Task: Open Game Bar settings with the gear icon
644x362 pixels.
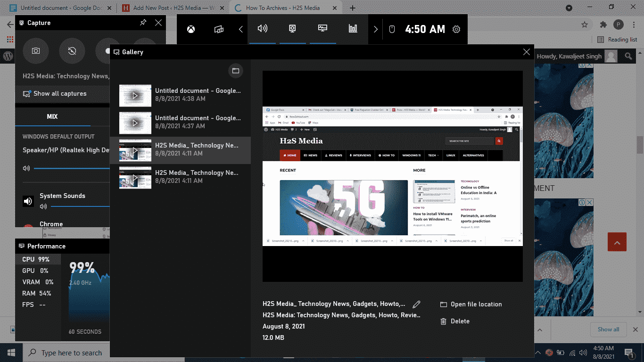Action: click(456, 29)
